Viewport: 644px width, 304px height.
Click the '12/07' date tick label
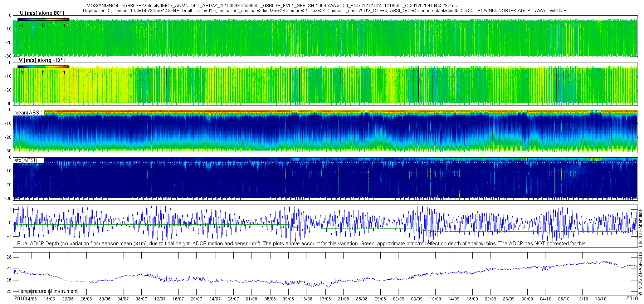pos(160,299)
